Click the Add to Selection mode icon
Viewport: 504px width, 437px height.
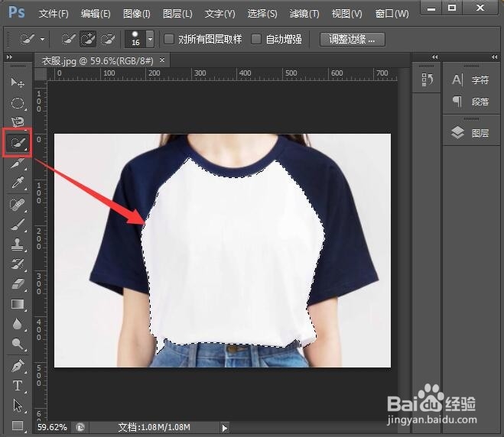[88, 39]
